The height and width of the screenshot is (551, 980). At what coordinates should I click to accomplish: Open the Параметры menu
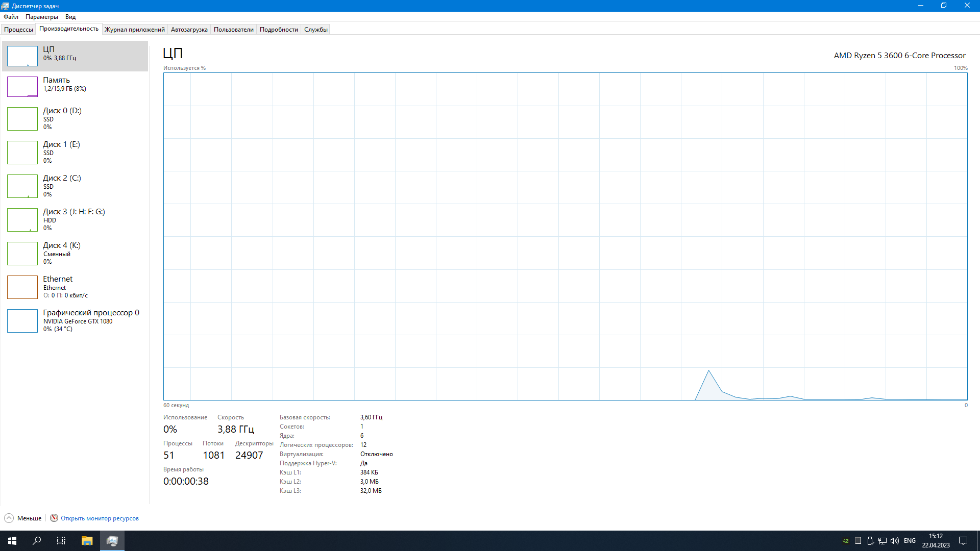[42, 17]
